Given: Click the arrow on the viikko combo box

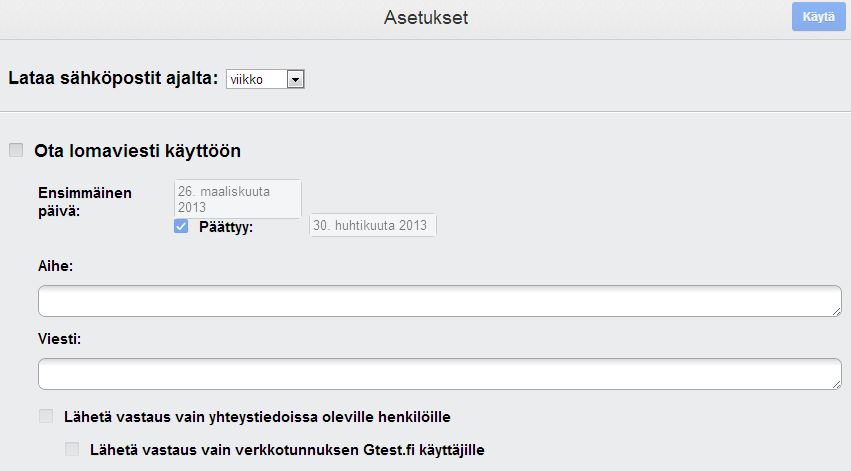Looking at the screenshot, I should (x=295, y=79).
